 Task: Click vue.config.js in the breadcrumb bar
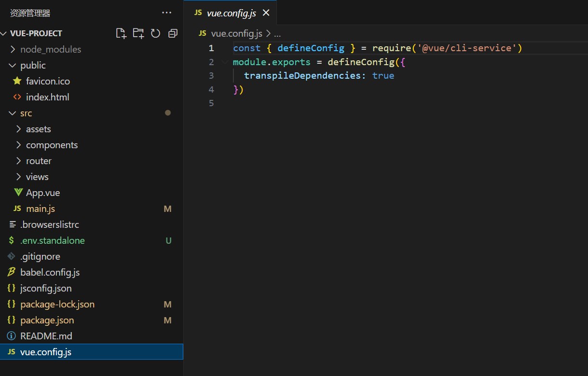[236, 33]
